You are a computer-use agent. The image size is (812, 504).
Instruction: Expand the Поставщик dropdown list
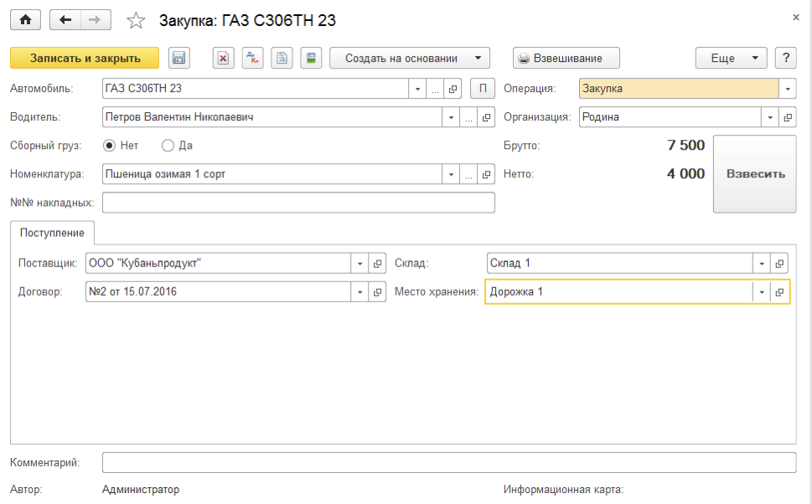359,264
